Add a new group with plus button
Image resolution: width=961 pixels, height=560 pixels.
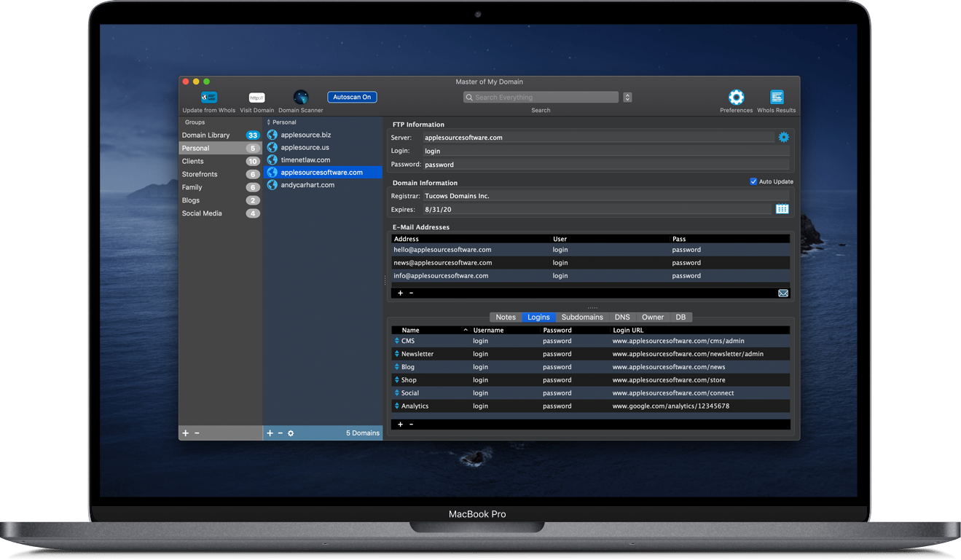click(185, 433)
